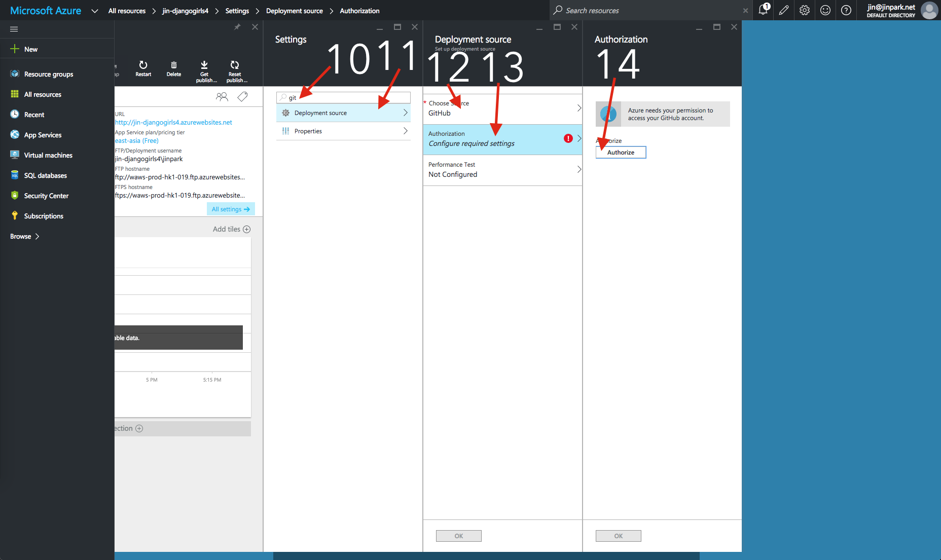
Task: Click the Restart toolbar icon
Action: tap(143, 65)
